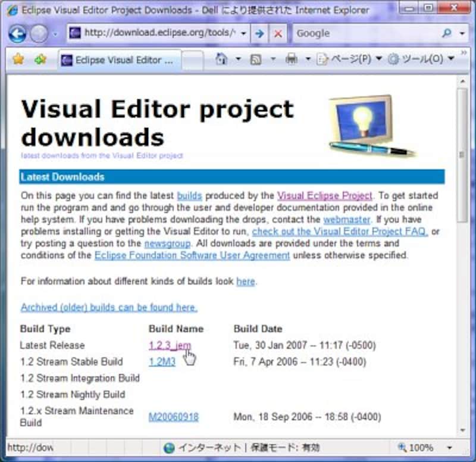Click the RSS feeds icon

point(256,59)
